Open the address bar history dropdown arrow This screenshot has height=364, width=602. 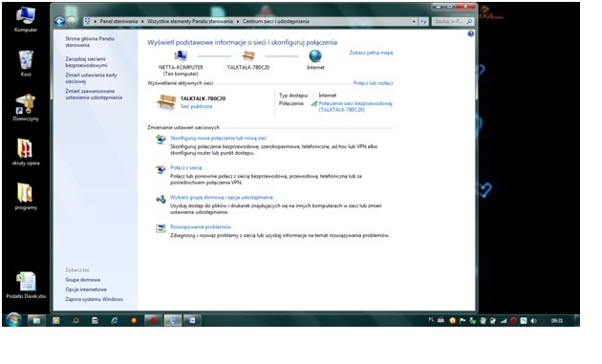tap(414, 22)
